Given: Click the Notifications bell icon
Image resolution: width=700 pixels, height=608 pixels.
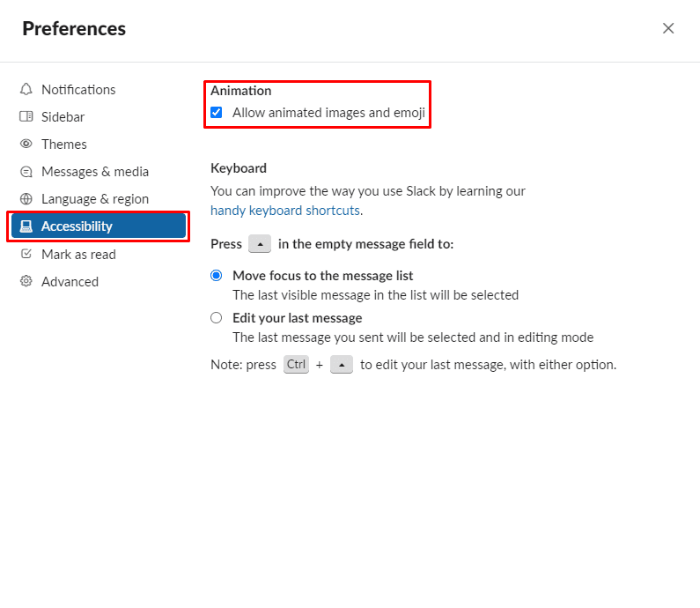Looking at the screenshot, I should (26, 89).
